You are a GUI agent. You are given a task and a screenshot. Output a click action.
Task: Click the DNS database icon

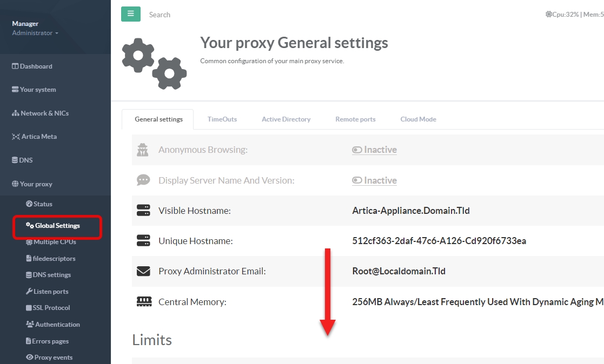point(15,160)
